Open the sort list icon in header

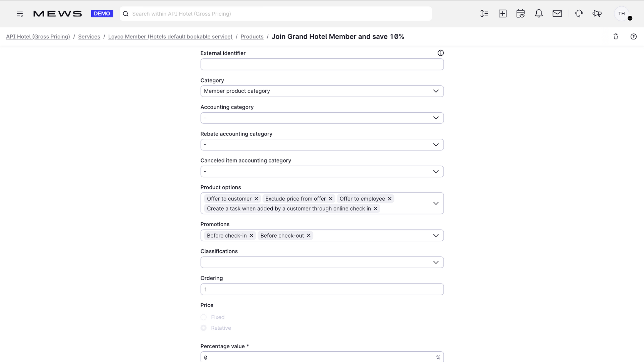(484, 14)
